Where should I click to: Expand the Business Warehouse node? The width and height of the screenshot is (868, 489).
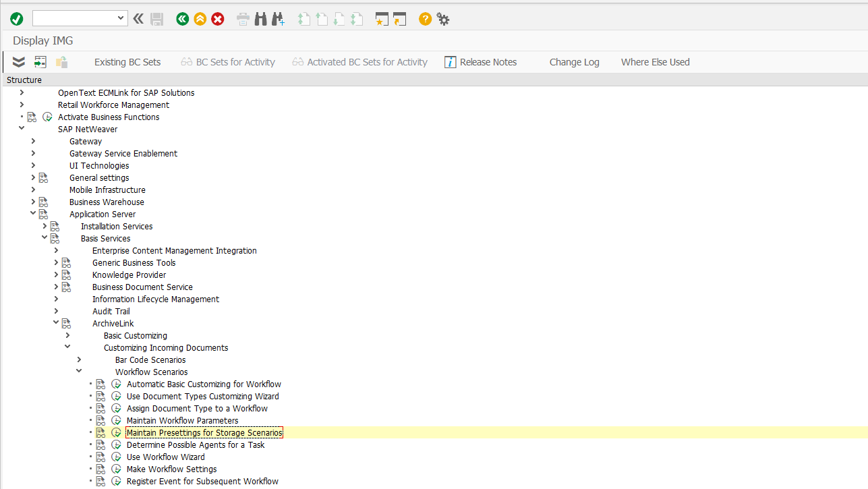[x=33, y=202]
